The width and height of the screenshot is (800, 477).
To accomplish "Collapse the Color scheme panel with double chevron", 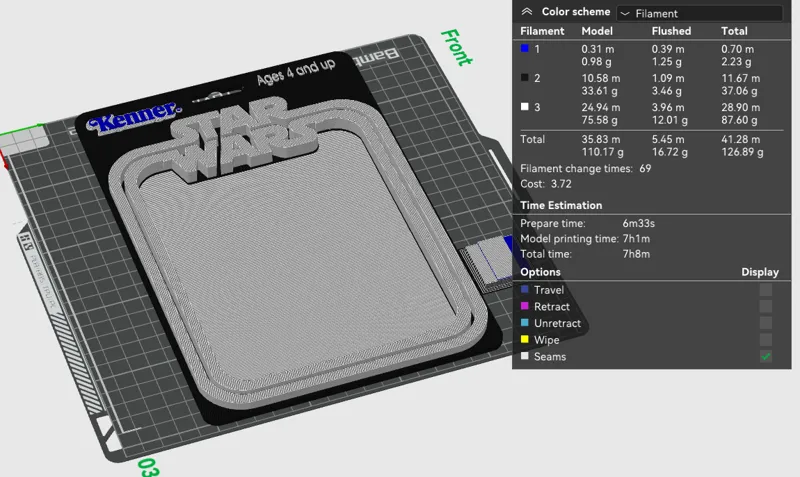I will [x=527, y=12].
